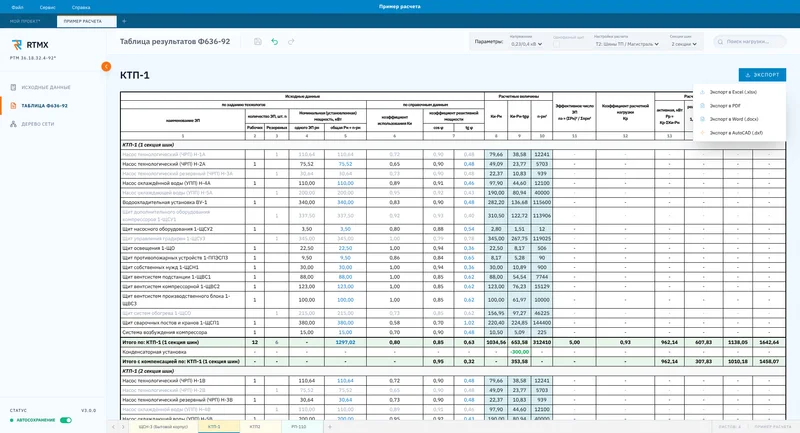Viewport: 800px width, 433px height.
Task: Click the Word export icon in the dropdown
Action: tap(703, 119)
